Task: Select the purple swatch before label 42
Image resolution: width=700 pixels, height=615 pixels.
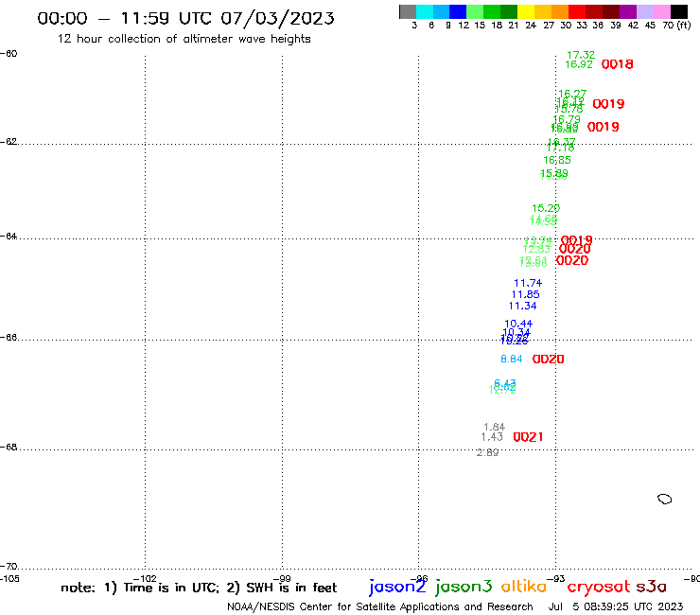Action: tap(628, 11)
